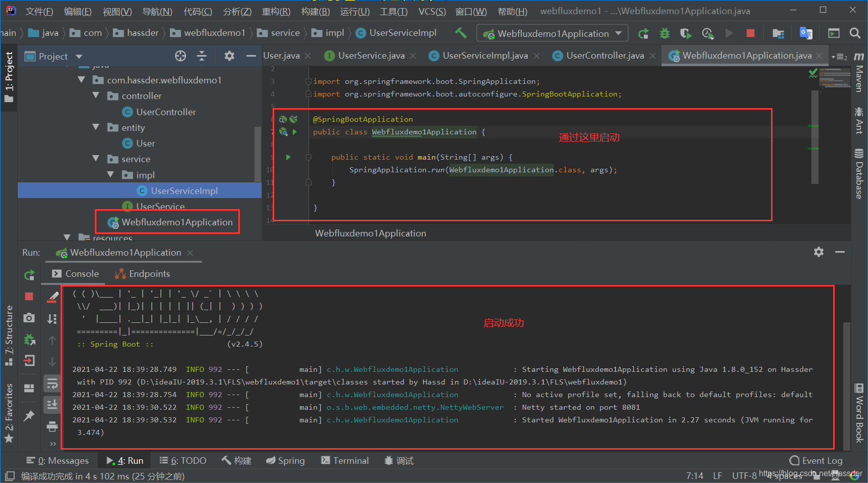The width and height of the screenshot is (868, 483).
Task: Show hidden editor tabs dropdown
Action: click(x=839, y=57)
